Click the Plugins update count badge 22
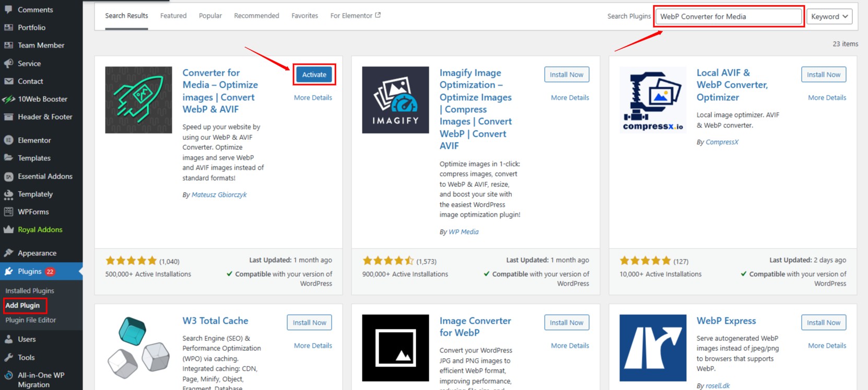Viewport: 868px width, 390px height. pos(50,271)
